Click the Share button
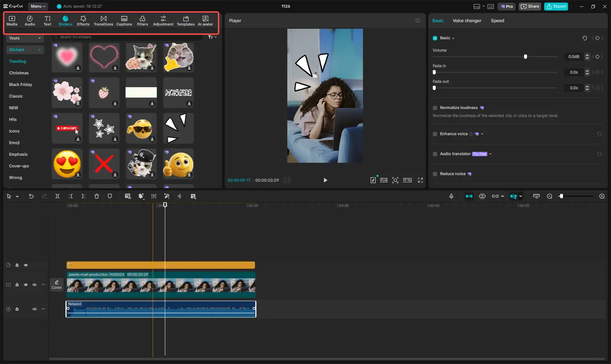The height and width of the screenshot is (364, 611). (530, 6)
